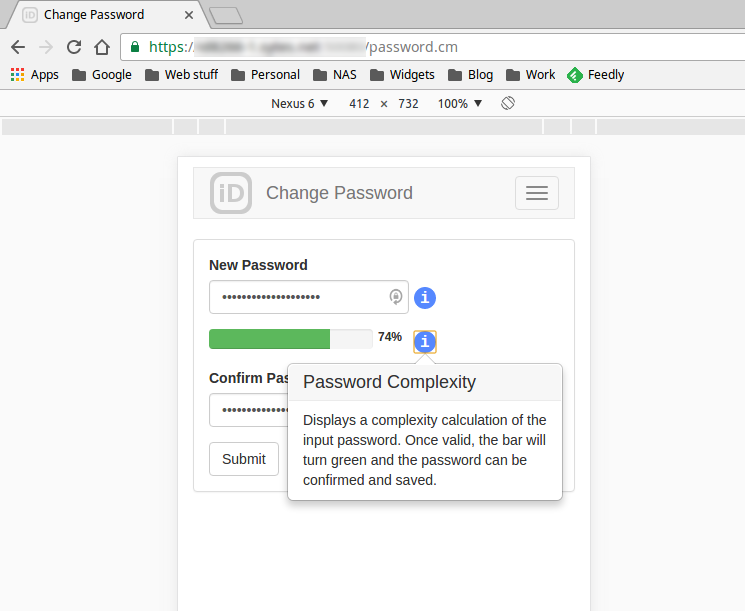The height and width of the screenshot is (611, 745).
Task: Click into the New Password field
Action: 300,298
